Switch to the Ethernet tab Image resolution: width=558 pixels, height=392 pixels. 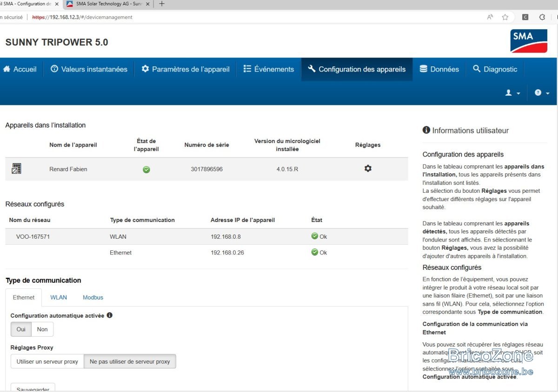(24, 297)
